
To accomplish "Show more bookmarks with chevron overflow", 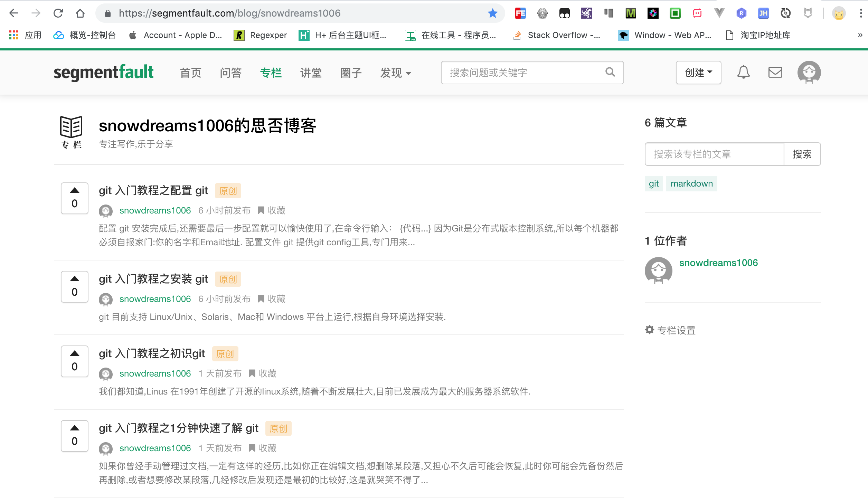I will tap(860, 35).
